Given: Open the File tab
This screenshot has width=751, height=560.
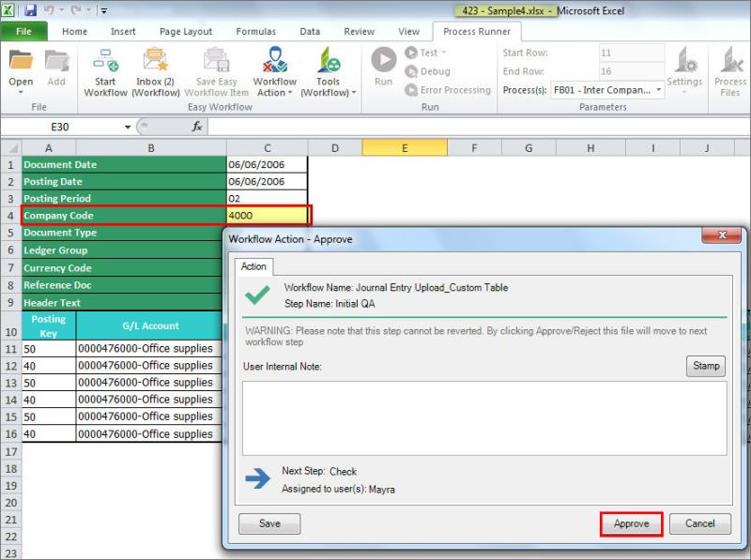Looking at the screenshot, I should (x=24, y=31).
